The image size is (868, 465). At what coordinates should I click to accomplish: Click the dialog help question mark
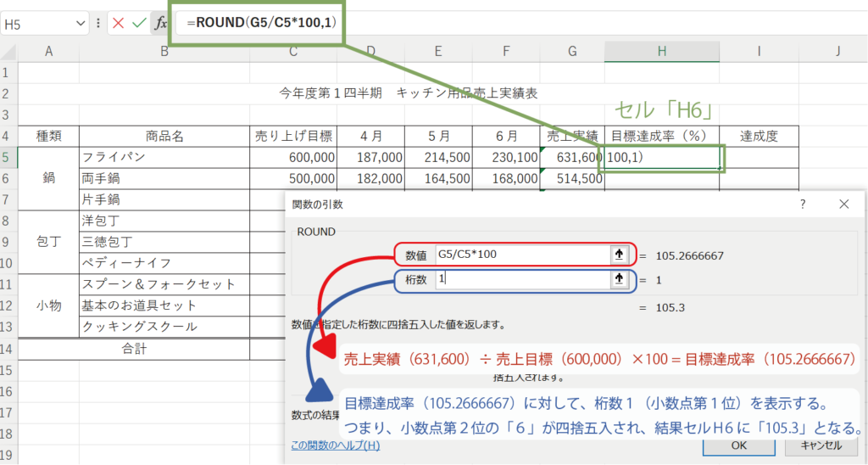pos(803,204)
